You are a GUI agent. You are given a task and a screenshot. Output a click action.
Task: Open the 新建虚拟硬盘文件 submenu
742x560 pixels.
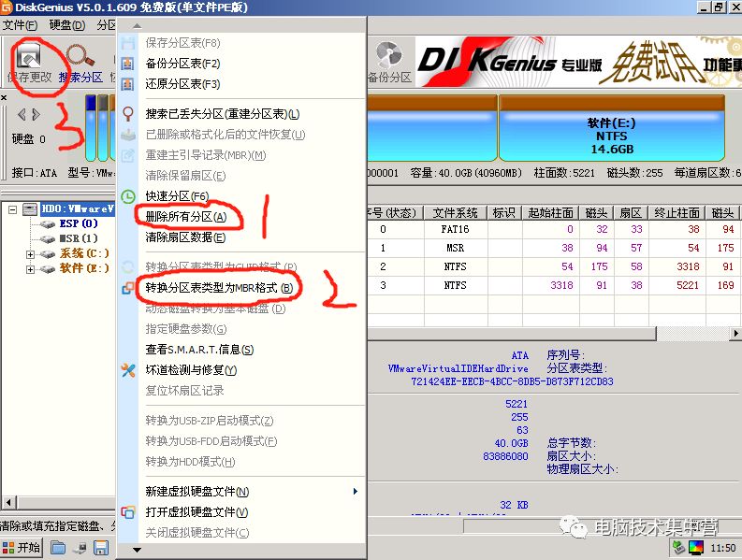(x=197, y=492)
